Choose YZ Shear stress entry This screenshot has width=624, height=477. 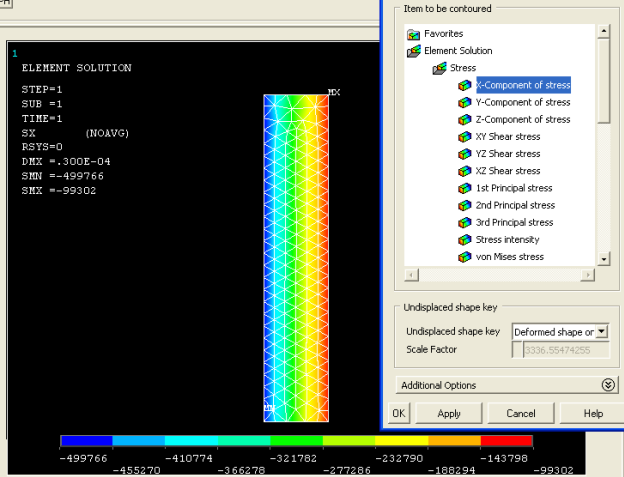508,154
